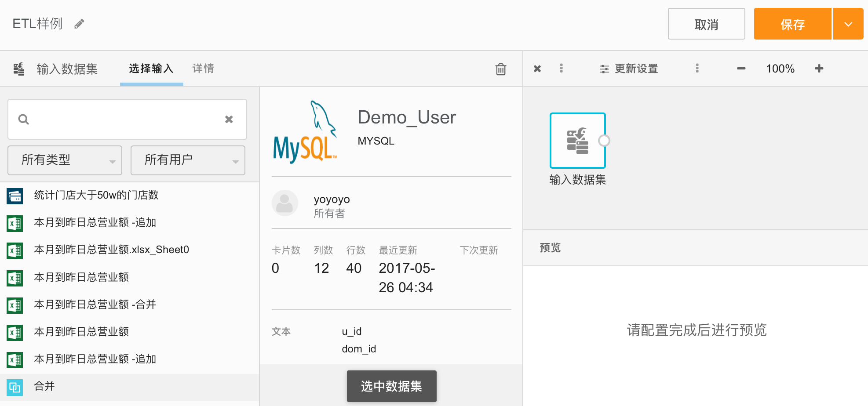The image size is (868, 406).
Task: Click the u_id field name
Action: click(x=351, y=331)
